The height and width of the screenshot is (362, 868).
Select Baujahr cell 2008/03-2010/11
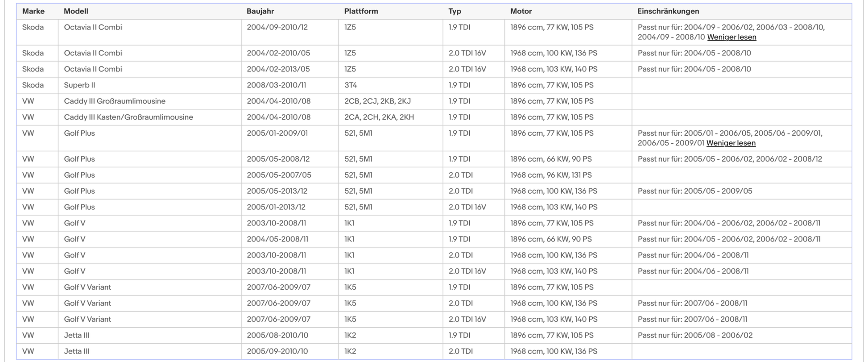coord(277,85)
